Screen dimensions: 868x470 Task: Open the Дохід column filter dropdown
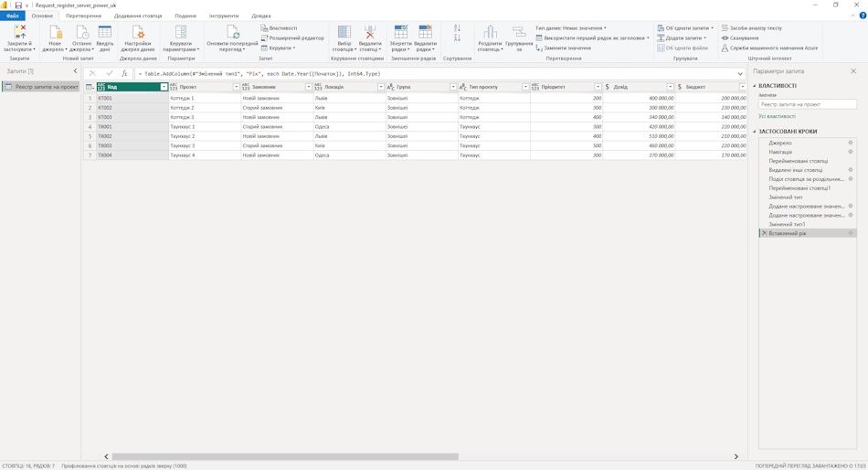point(670,87)
